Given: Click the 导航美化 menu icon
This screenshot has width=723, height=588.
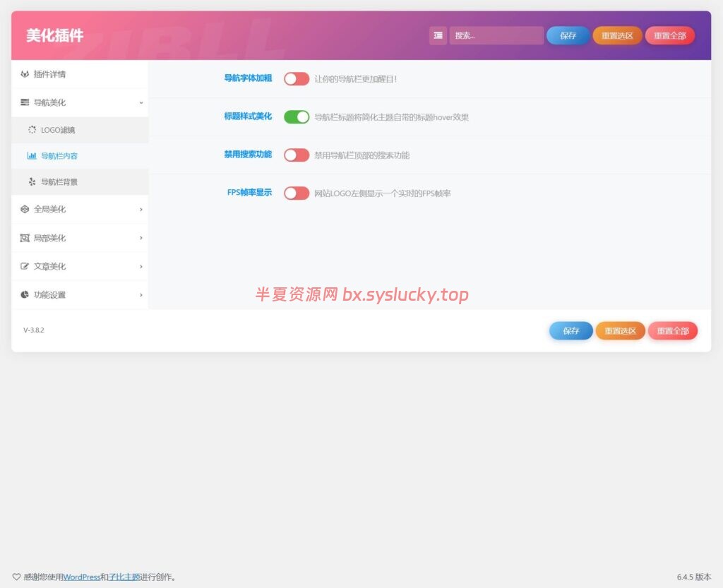Looking at the screenshot, I should [25, 102].
